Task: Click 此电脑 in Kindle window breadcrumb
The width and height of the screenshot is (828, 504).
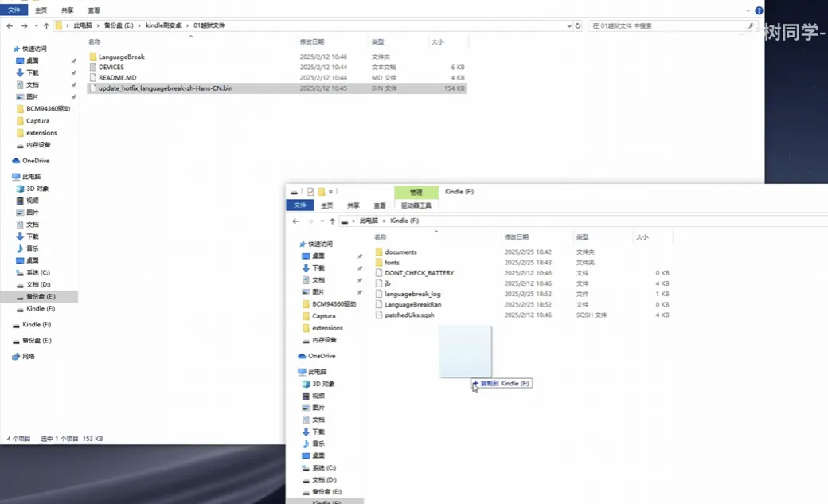Action: [369, 221]
